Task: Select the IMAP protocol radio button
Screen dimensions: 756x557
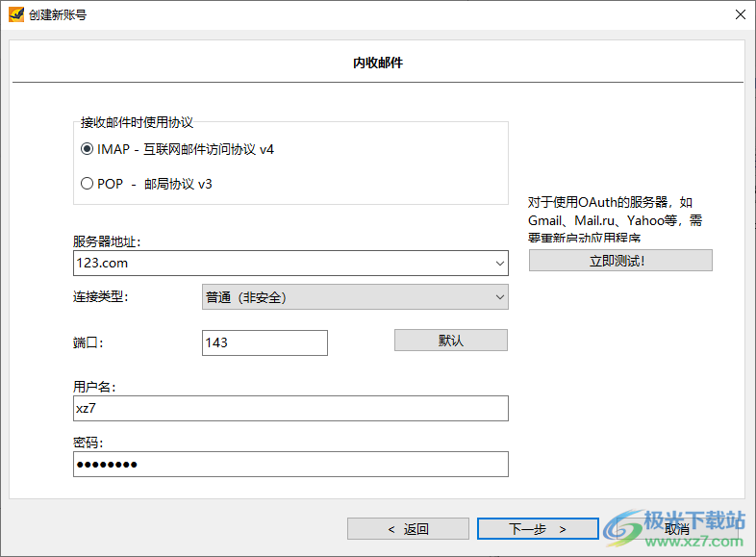Action: coord(88,149)
